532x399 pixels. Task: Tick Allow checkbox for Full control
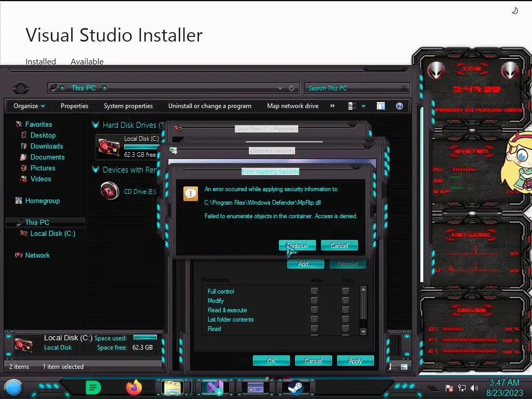[314, 291]
